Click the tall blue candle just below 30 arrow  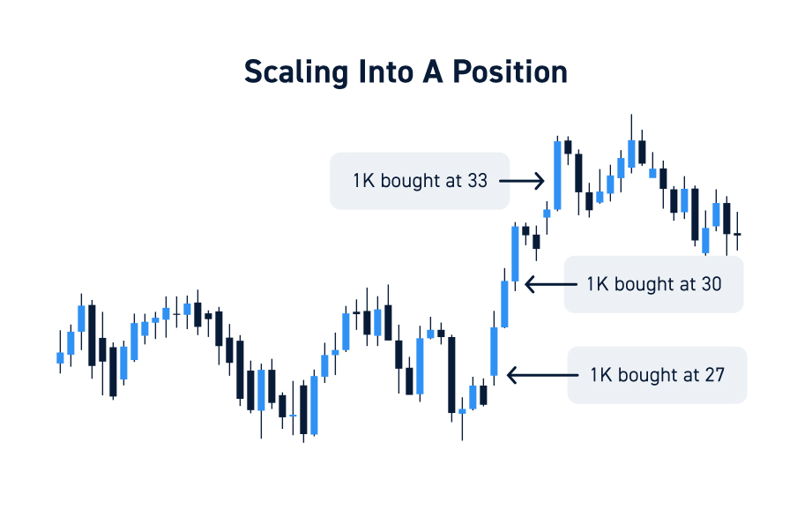(504, 304)
